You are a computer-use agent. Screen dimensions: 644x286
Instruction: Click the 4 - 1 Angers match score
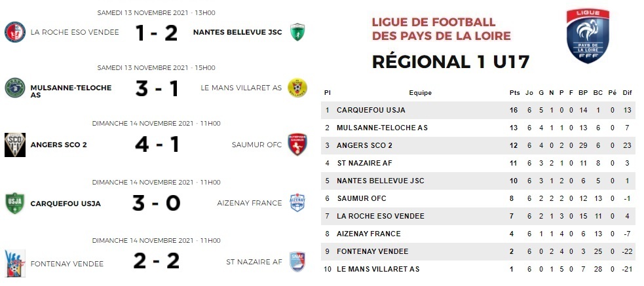tap(157, 144)
